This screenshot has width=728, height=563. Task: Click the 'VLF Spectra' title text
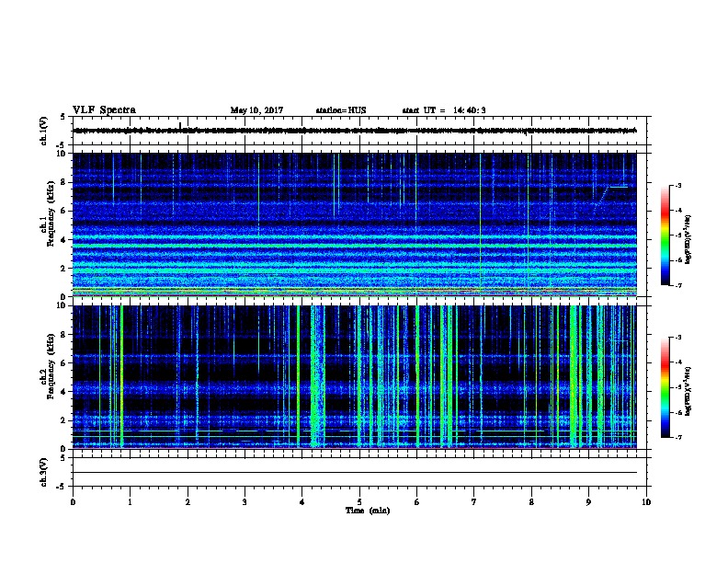[x=104, y=110]
